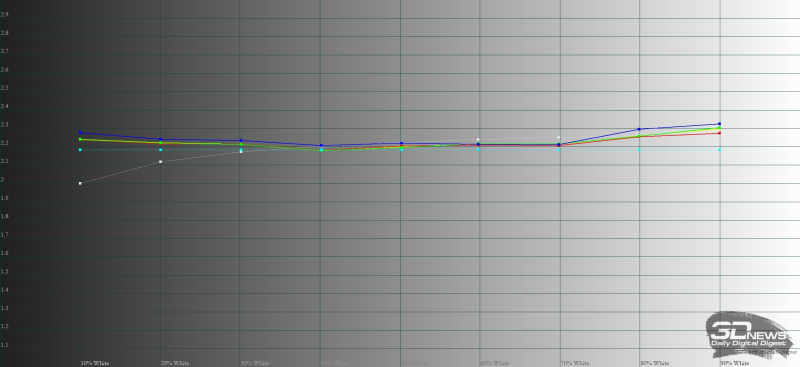
Task: Click the 2.2 gamma axis value
Action: coord(4,143)
